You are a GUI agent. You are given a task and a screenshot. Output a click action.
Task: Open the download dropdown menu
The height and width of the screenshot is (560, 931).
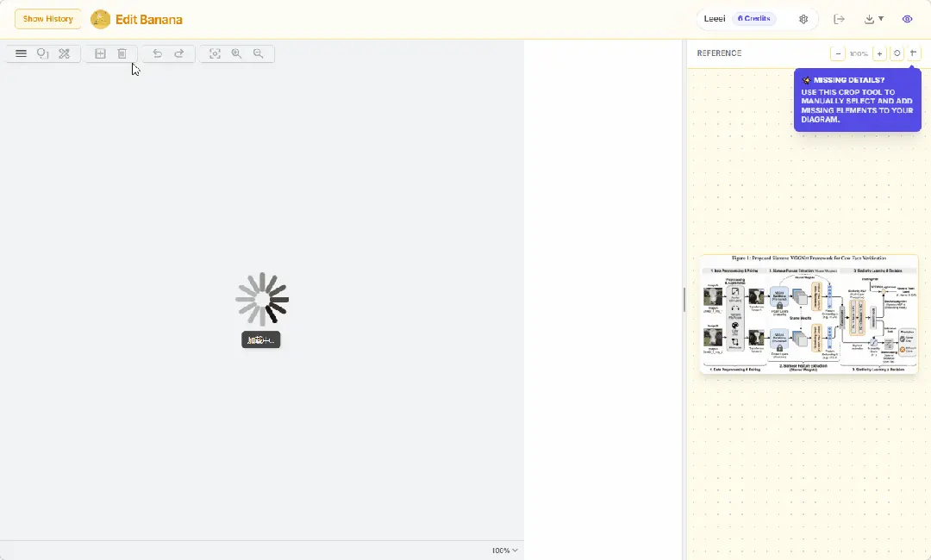click(x=874, y=19)
